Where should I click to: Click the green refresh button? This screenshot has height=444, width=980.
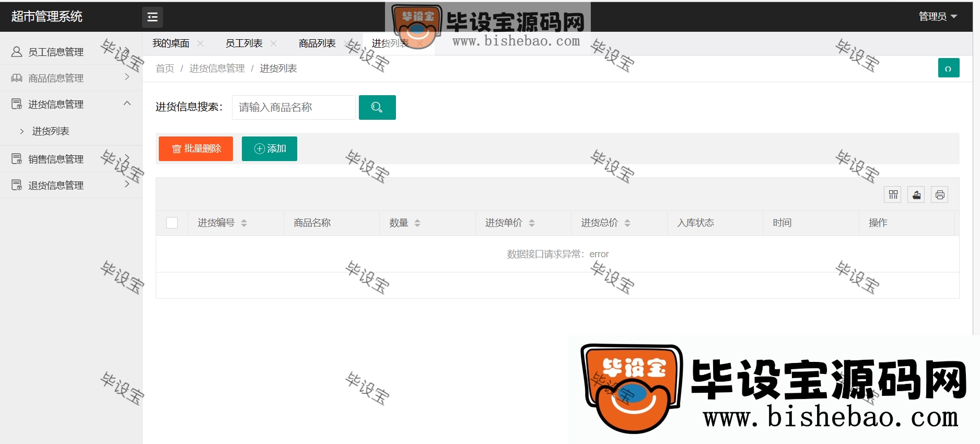coord(949,68)
